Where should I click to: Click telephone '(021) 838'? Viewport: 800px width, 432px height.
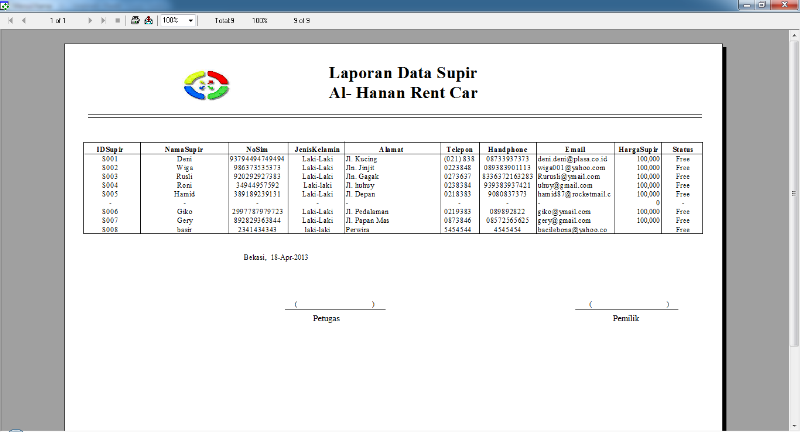pos(459,159)
